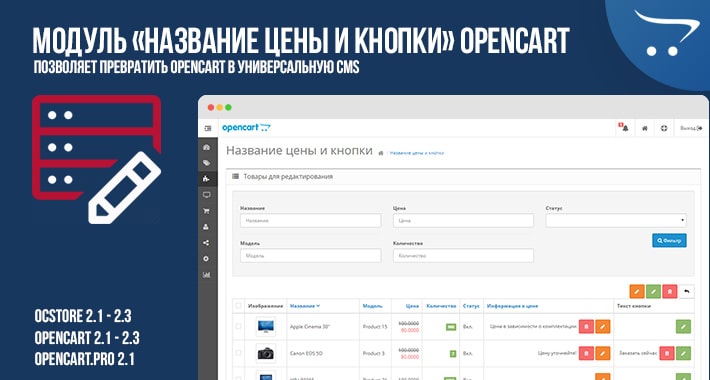The height and width of the screenshot is (380, 710).
Task: Focus the Название filter input
Action: point(311,221)
